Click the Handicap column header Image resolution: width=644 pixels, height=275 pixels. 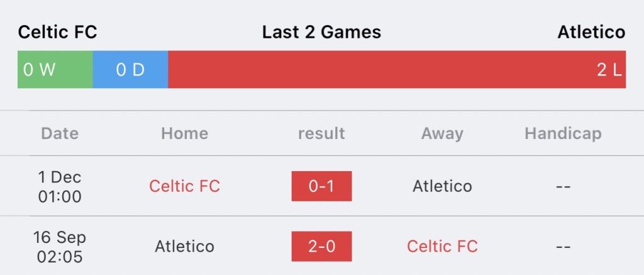pos(563,133)
